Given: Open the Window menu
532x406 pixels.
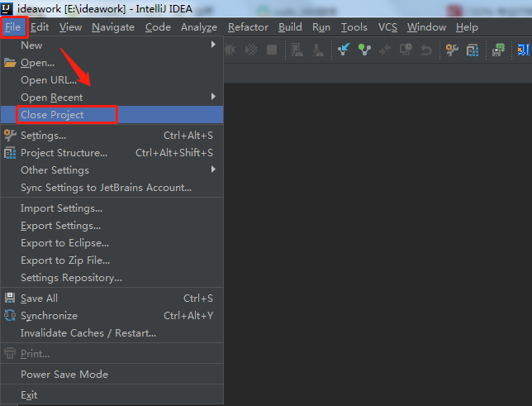Looking at the screenshot, I should [426, 27].
